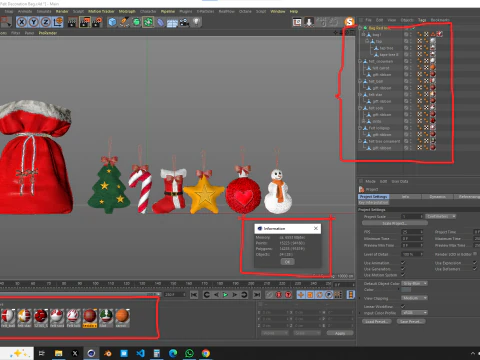Click the Save Preset button

click(411, 322)
